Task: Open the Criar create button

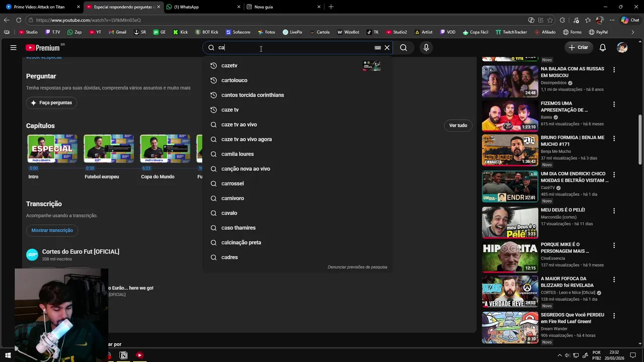Action: coord(578,47)
